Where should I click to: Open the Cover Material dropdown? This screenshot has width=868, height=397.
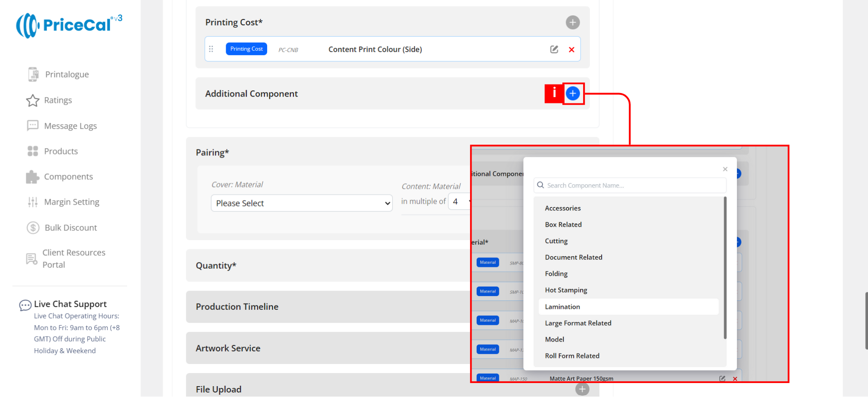coord(301,203)
